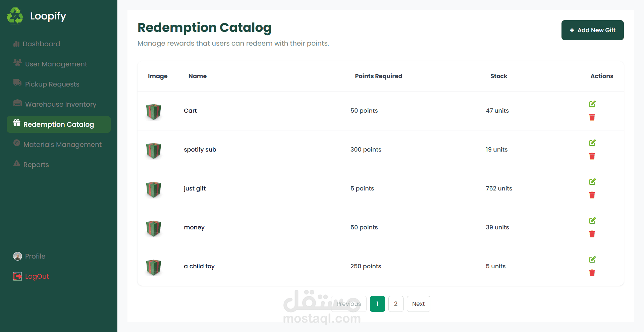Open the Reports page

tap(31, 165)
